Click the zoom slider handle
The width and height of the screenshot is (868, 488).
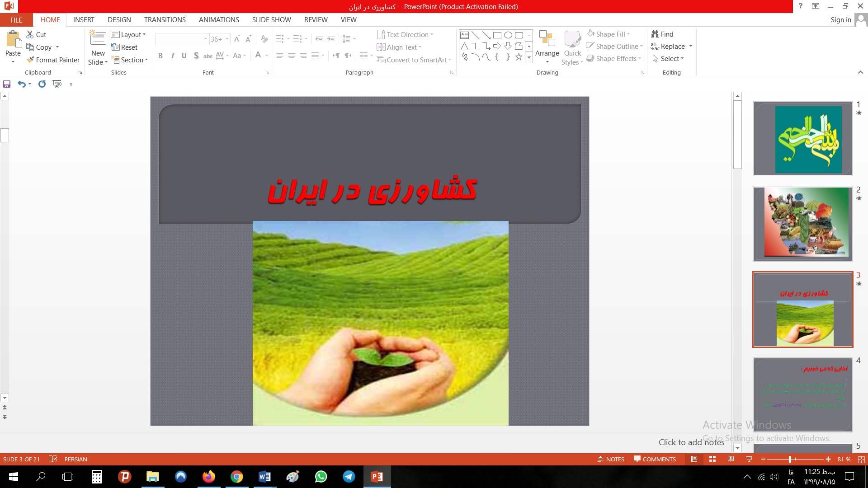point(790,459)
